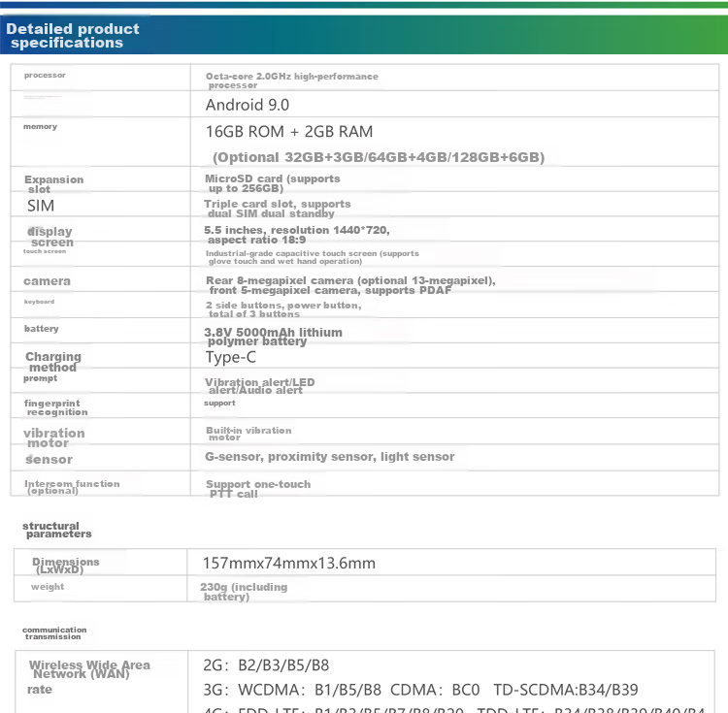Click 'Built-in vibration motor' value
728x713 pixels.
248,434
